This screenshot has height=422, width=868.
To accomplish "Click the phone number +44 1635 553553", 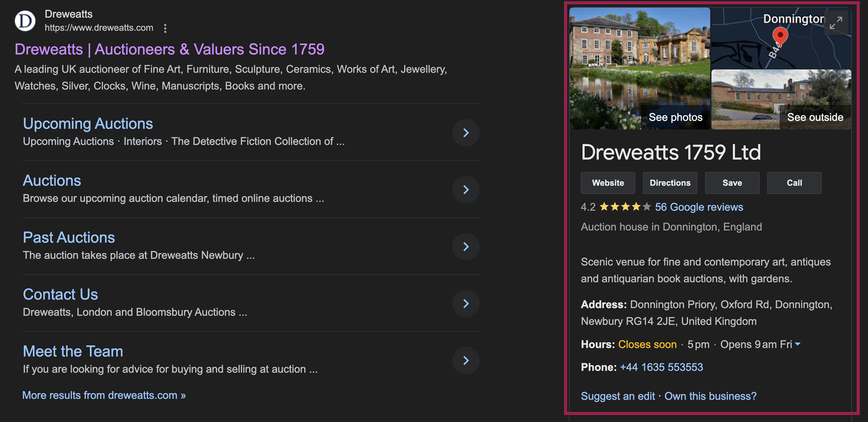I will pyautogui.click(x=661, y=367).
